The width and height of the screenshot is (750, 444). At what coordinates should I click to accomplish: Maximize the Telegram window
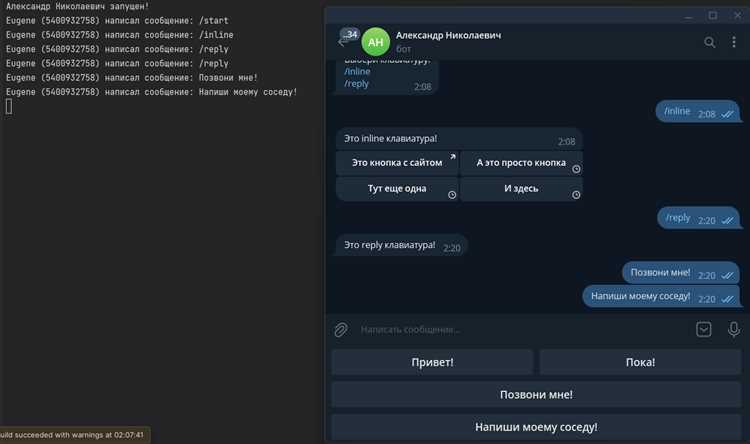[713, 15]
